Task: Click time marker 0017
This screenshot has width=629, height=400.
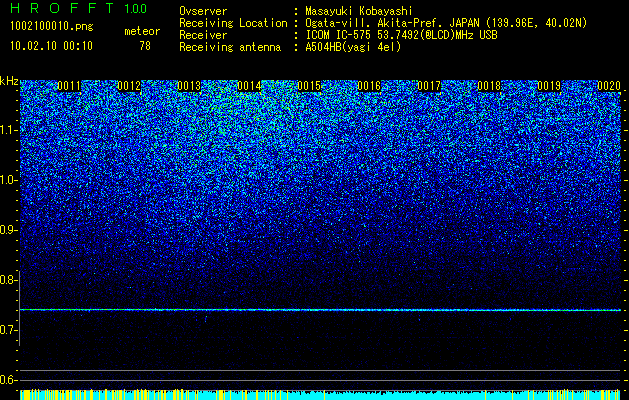Action: pyautogui.click(x=429, y=86)
